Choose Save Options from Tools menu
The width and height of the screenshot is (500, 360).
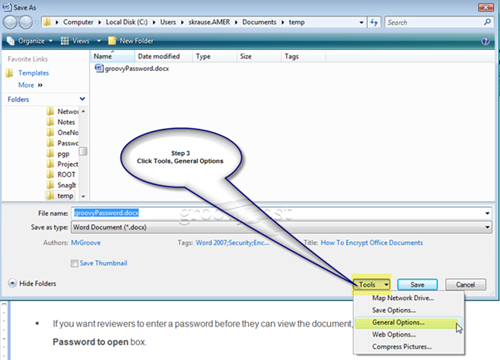click(x=394, y=310)
